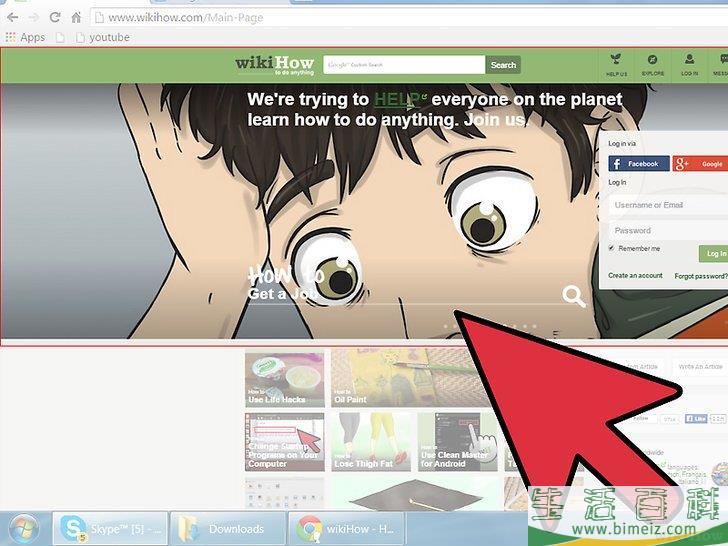Open the Messages icon in the header
The height and width of the screenshot is (546, 728).
pos(721,65)
